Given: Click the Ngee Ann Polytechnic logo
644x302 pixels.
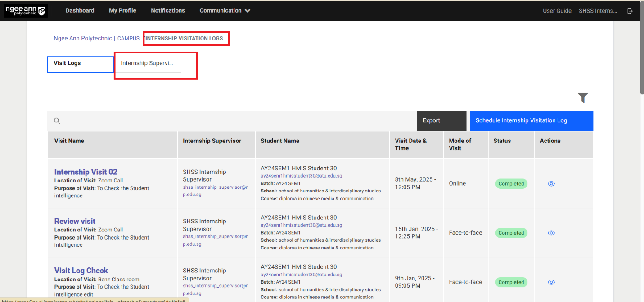Looking at the screenshot, I should 26,11.
